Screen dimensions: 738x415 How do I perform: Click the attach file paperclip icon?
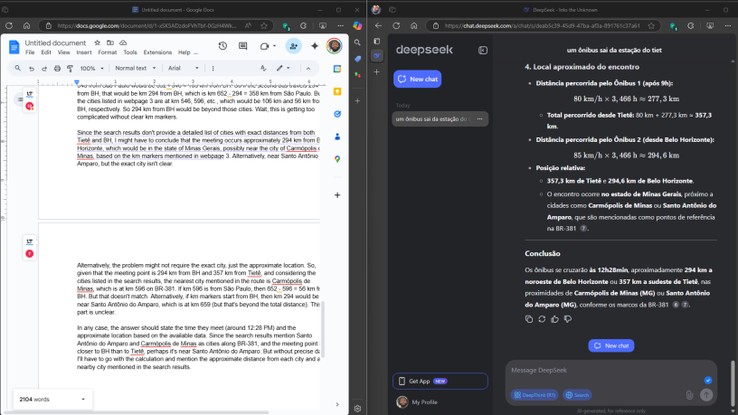point(689,395)
